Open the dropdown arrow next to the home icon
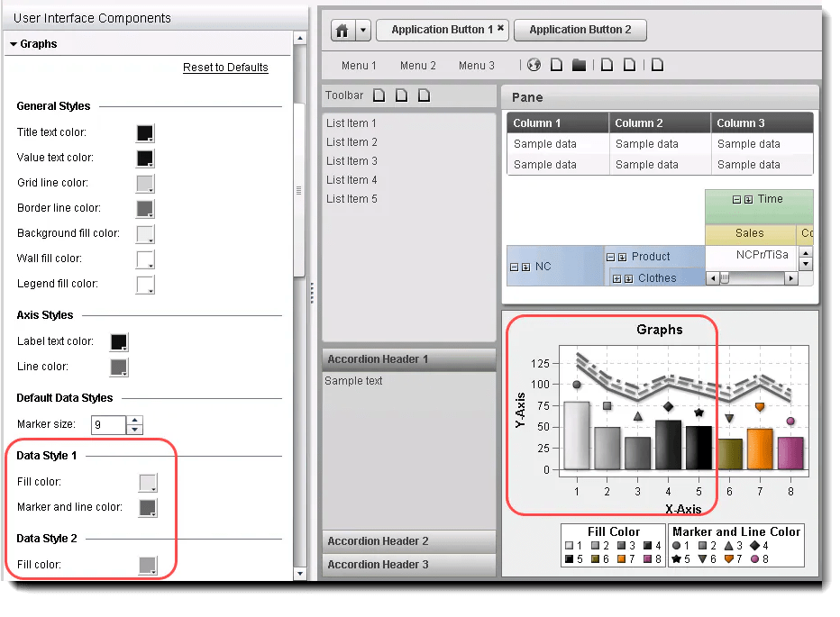The image size is (840, 617). 363,30
